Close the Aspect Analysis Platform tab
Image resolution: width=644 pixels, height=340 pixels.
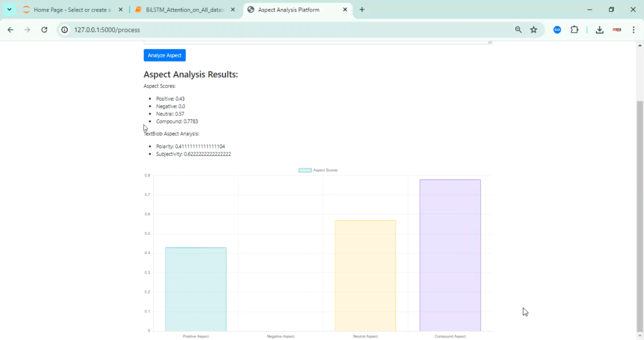tap(345, 9)
